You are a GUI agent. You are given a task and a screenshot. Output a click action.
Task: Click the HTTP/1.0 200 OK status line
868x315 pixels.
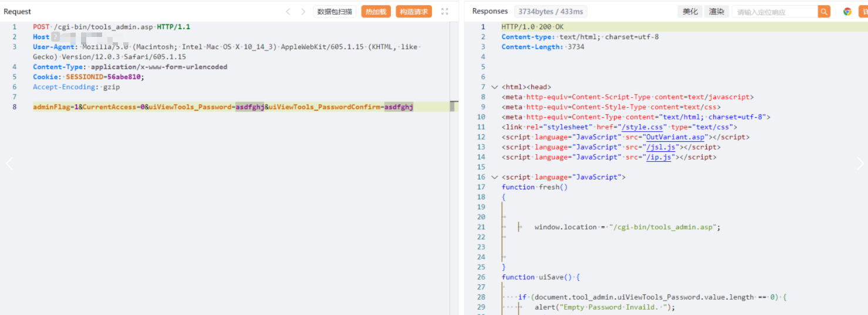tap(532, 26)
